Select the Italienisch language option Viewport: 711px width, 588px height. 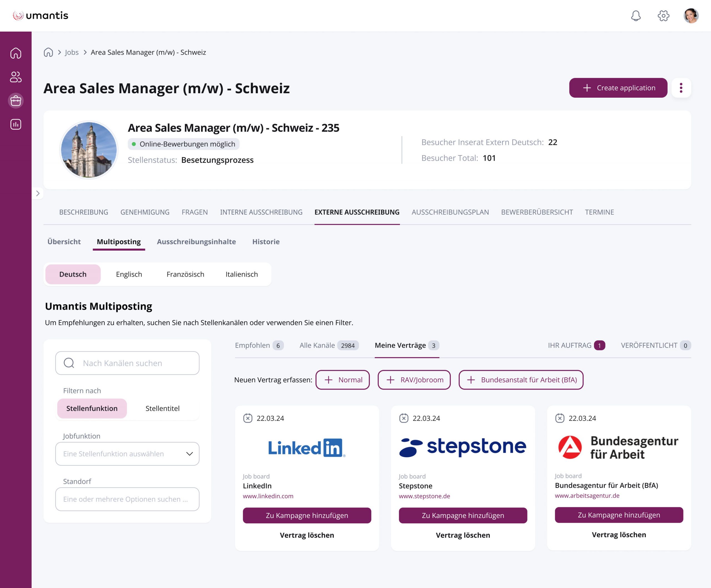click(x=241, y=274)
